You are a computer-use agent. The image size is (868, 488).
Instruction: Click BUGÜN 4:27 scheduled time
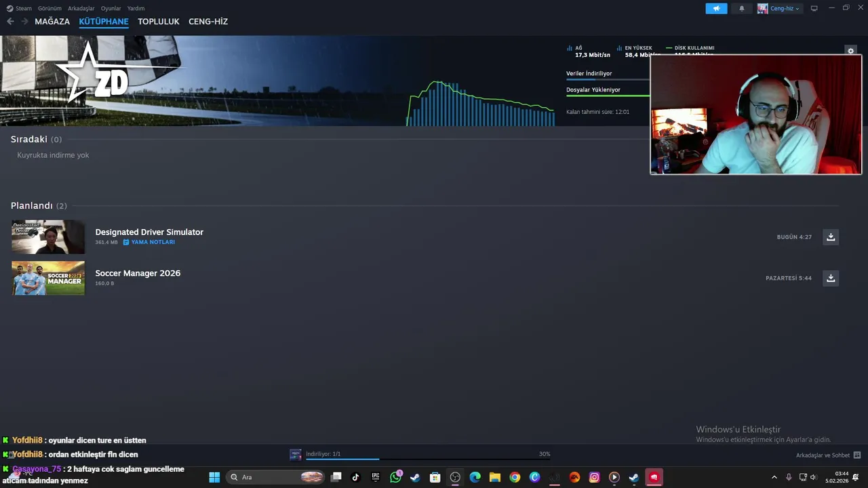tap(794, 237)
